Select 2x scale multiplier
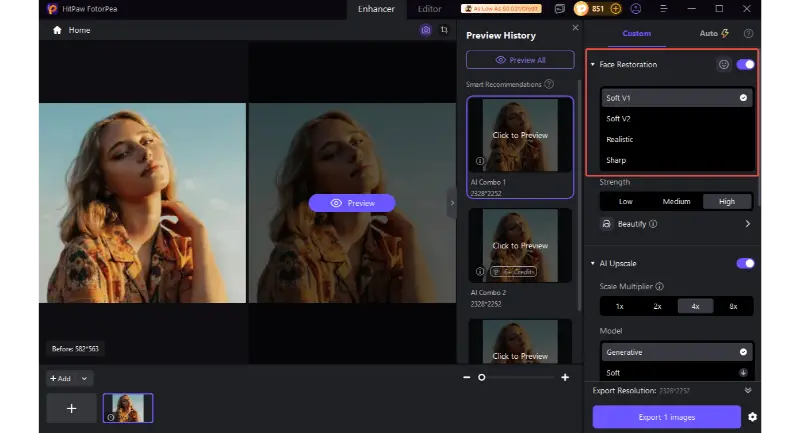This screenshot has height=433, width=800. [x=658, y=306]
